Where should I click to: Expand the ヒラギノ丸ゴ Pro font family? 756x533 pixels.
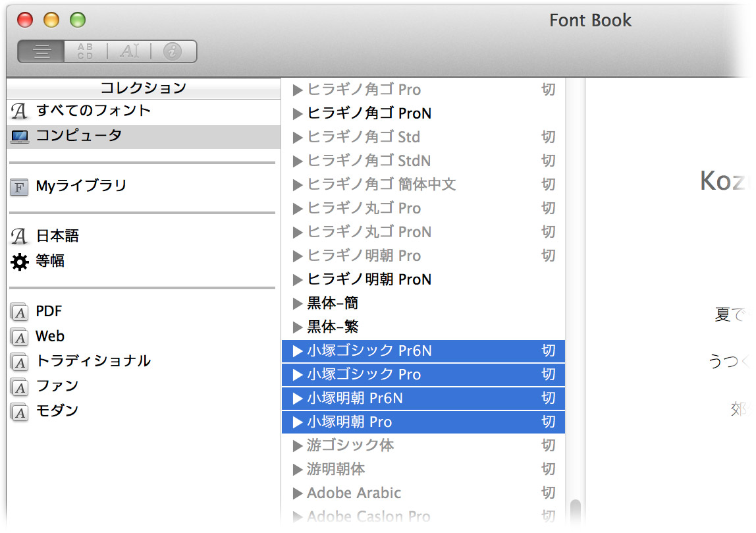point(298,209)
